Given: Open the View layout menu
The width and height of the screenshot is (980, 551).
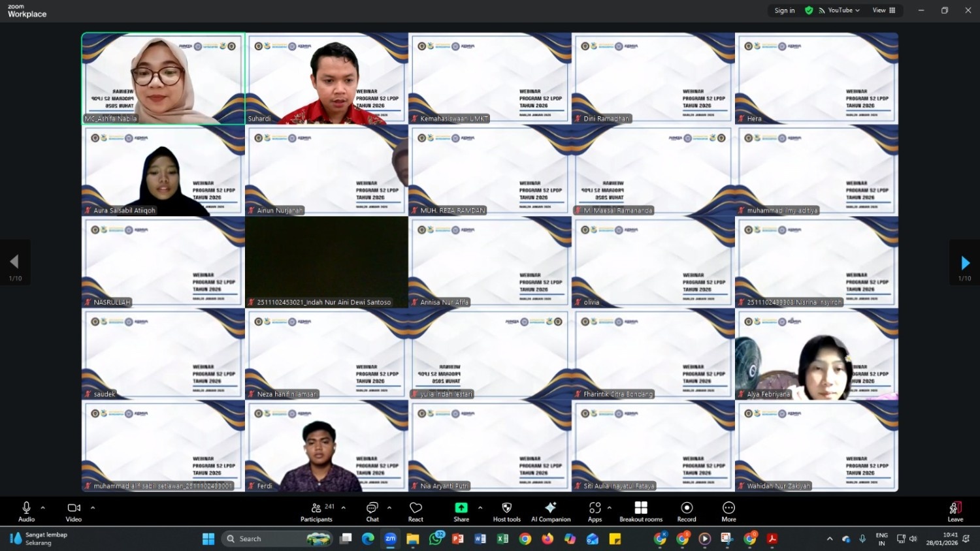Looking at the screenshot, I should tap(884, 10).
